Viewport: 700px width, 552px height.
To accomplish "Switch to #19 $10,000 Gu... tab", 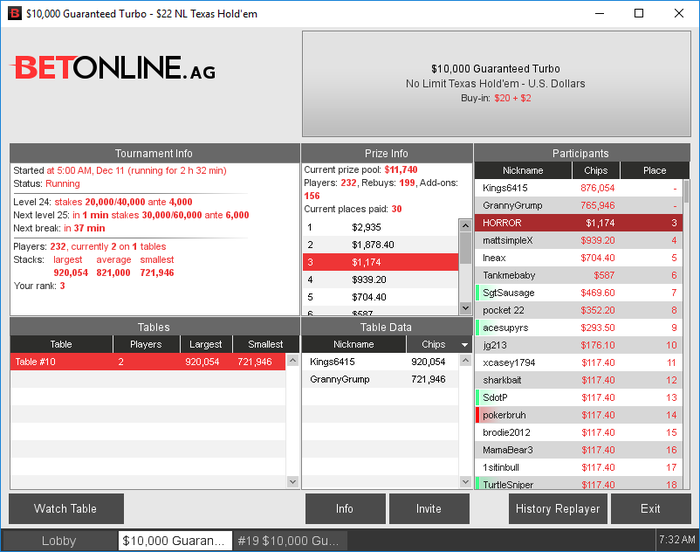I will [x=289, y=541].
